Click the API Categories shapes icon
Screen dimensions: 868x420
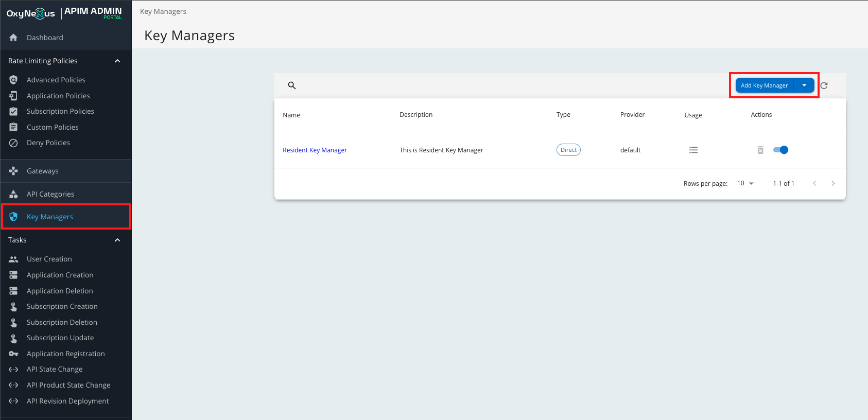tap(13, 194)
